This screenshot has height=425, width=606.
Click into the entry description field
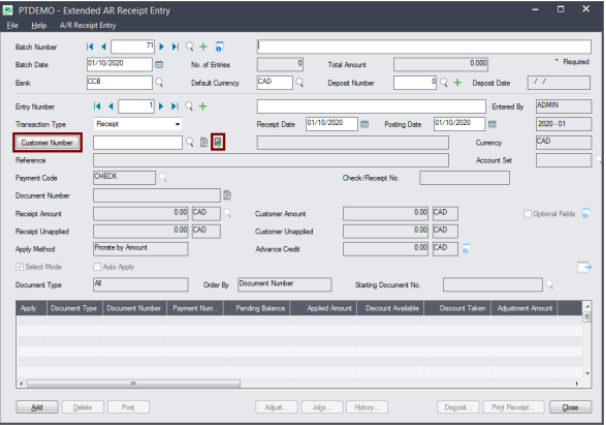tap(371, 106)
